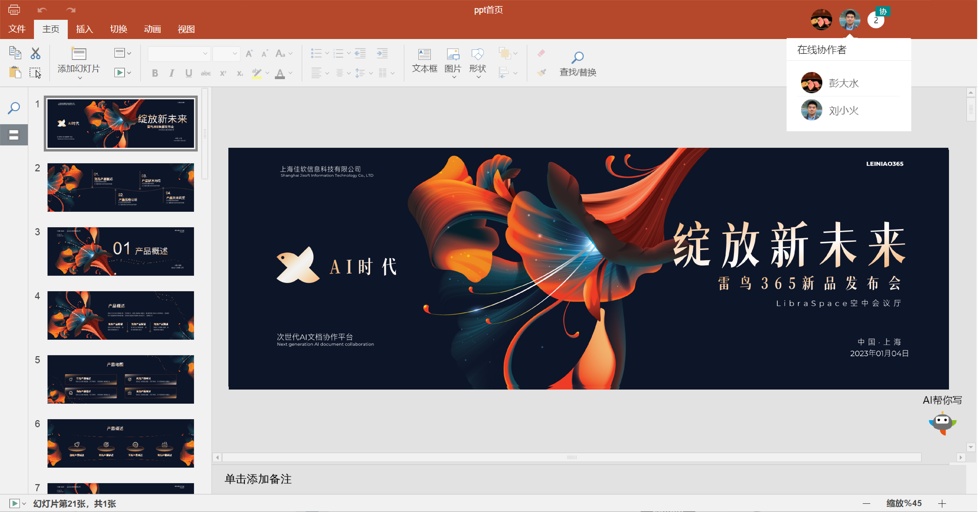Click the redo arrow

pyautogui.click(x=71, y=10)
